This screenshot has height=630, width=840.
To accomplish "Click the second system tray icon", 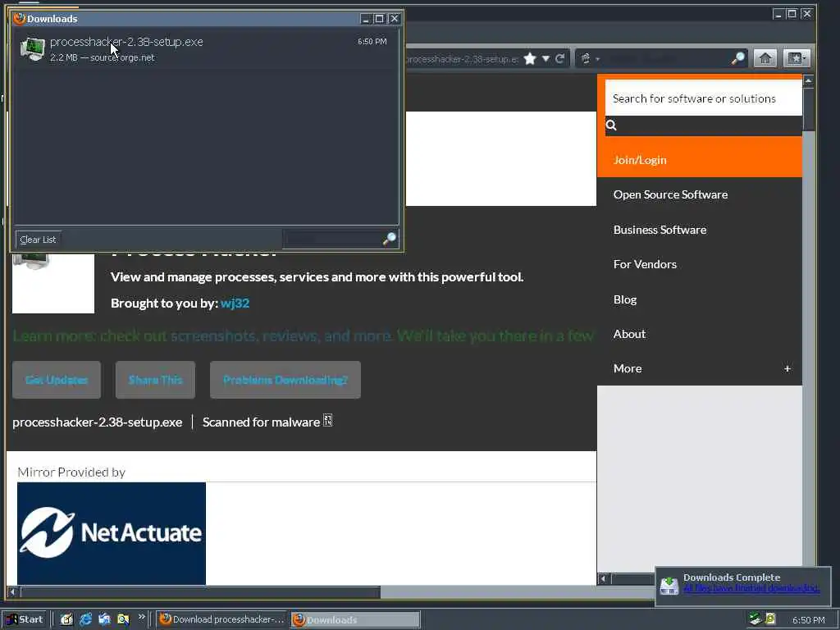I will coord(770,619).
